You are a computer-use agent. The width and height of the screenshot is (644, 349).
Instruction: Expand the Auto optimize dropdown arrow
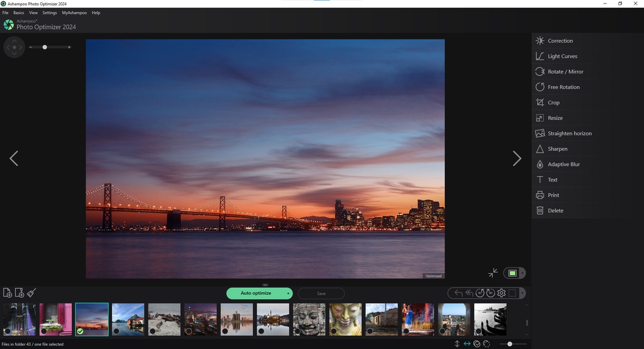288,294
